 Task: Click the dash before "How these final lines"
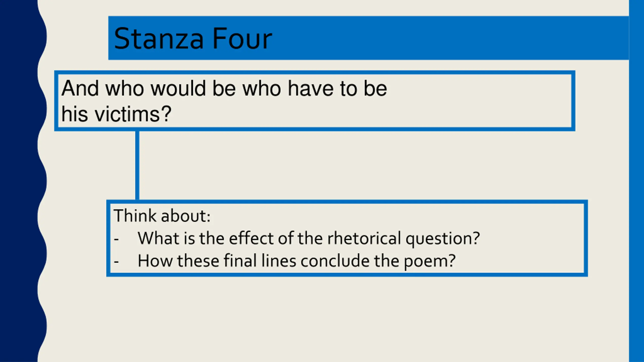116,261
